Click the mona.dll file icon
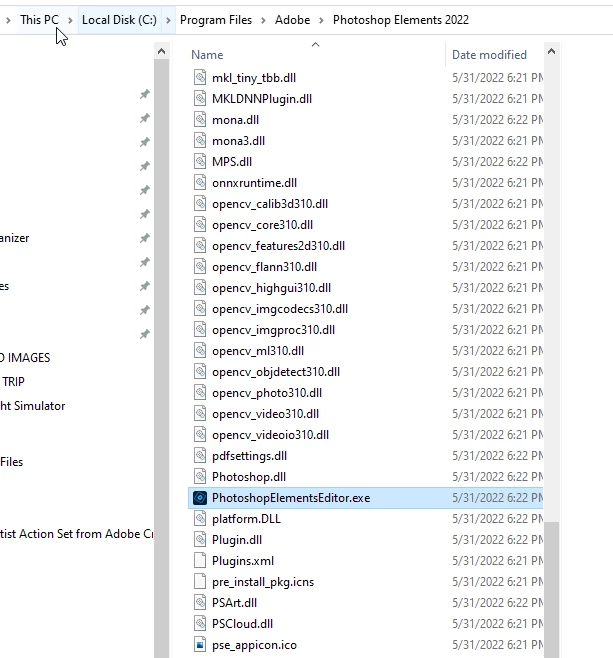The width and height of the screenshot is (613, 658). (200, 120)
